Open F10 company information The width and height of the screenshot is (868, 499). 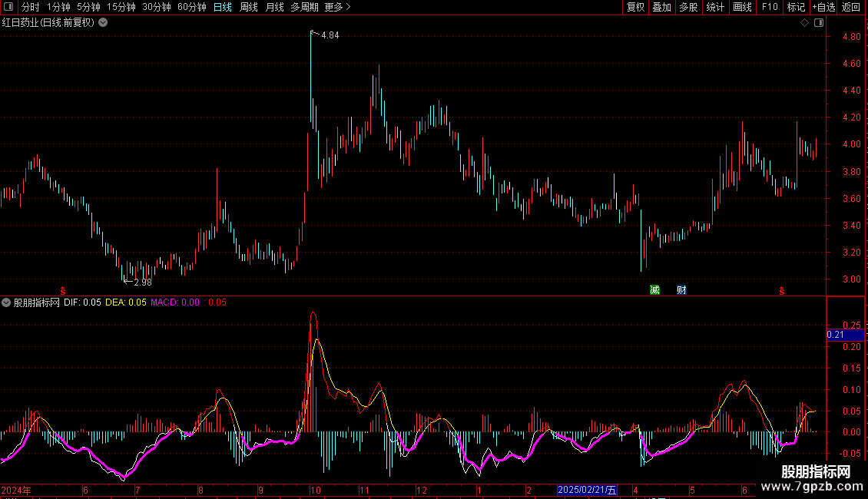click(x=770, y=7)
